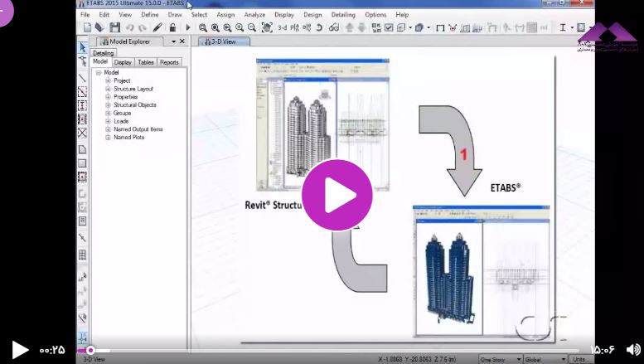Open the Display tab in Model Explorer
The image size is (644, 364).
(123, 62)
